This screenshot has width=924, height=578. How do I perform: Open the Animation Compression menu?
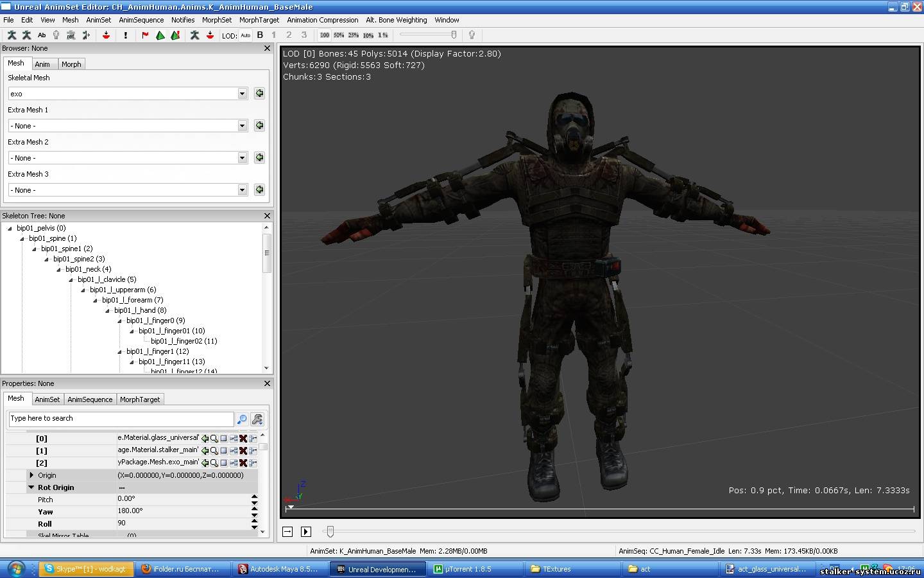point(323,20)
